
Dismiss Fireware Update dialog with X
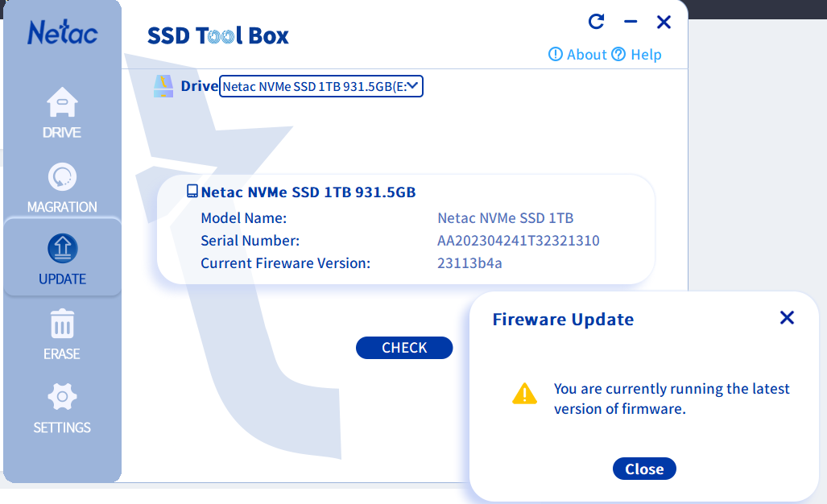tap(787, 317)
